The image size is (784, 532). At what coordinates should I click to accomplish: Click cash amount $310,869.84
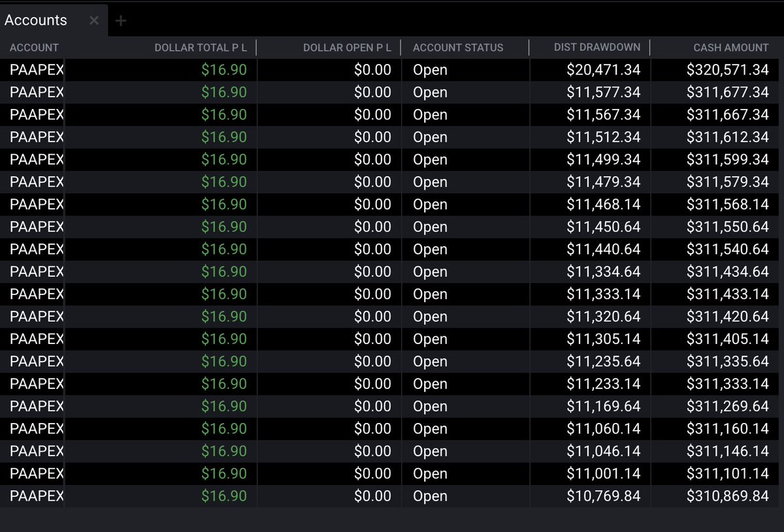(728, 496)
